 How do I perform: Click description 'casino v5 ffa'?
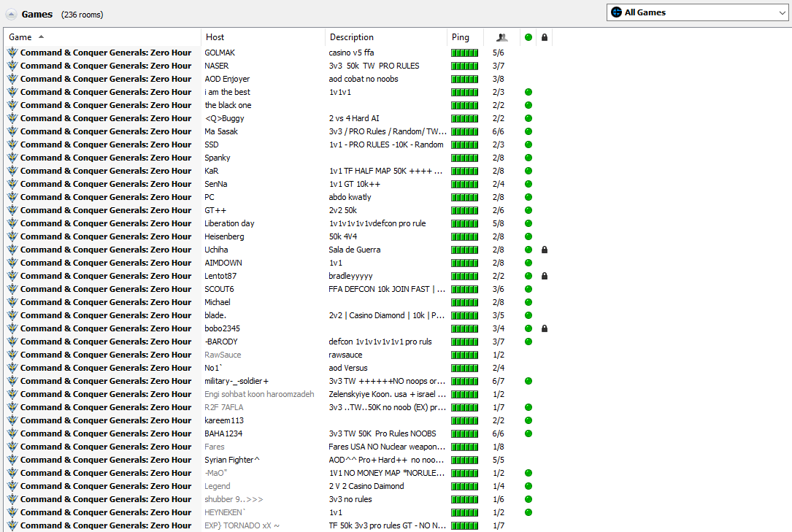tap(352, 53)
